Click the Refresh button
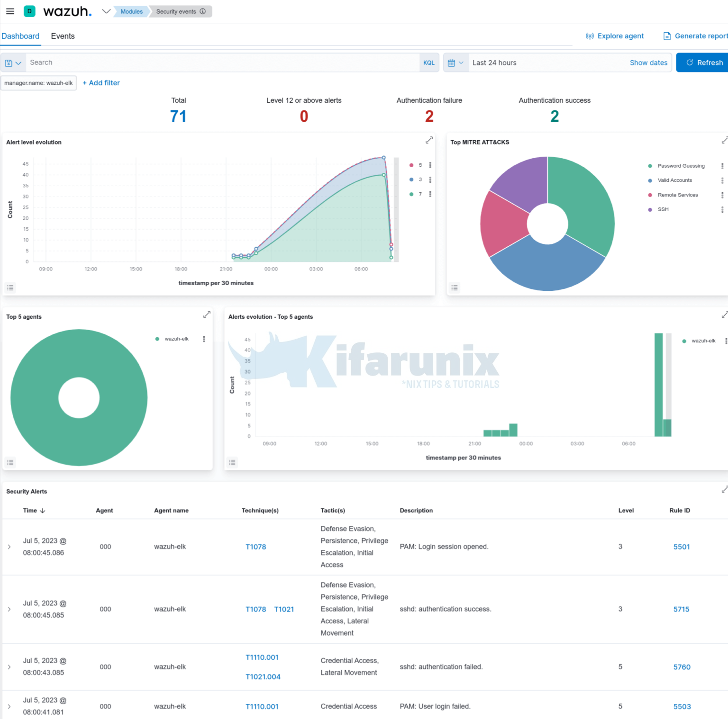 pos(705,62)
